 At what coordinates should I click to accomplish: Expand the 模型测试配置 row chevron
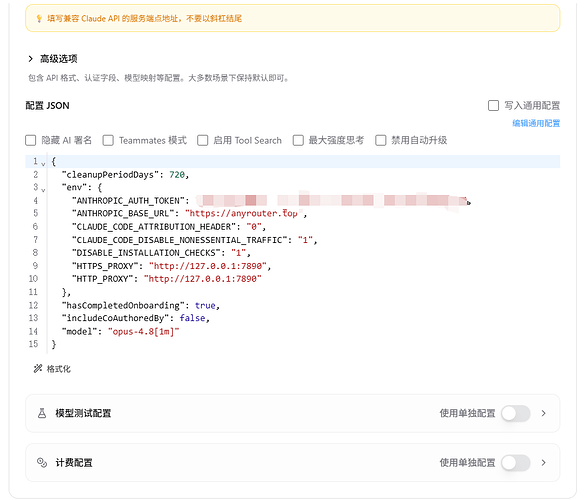[544, 413]
